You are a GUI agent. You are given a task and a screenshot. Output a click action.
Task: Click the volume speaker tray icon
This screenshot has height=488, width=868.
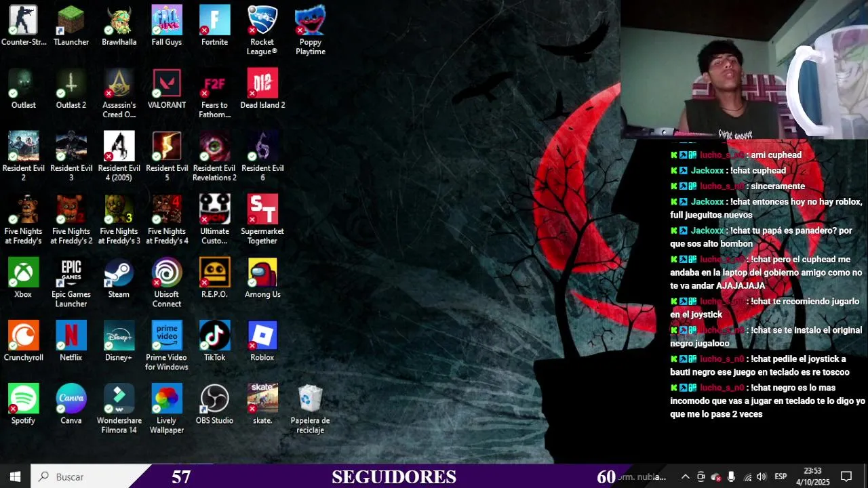[x=762, y=477]
